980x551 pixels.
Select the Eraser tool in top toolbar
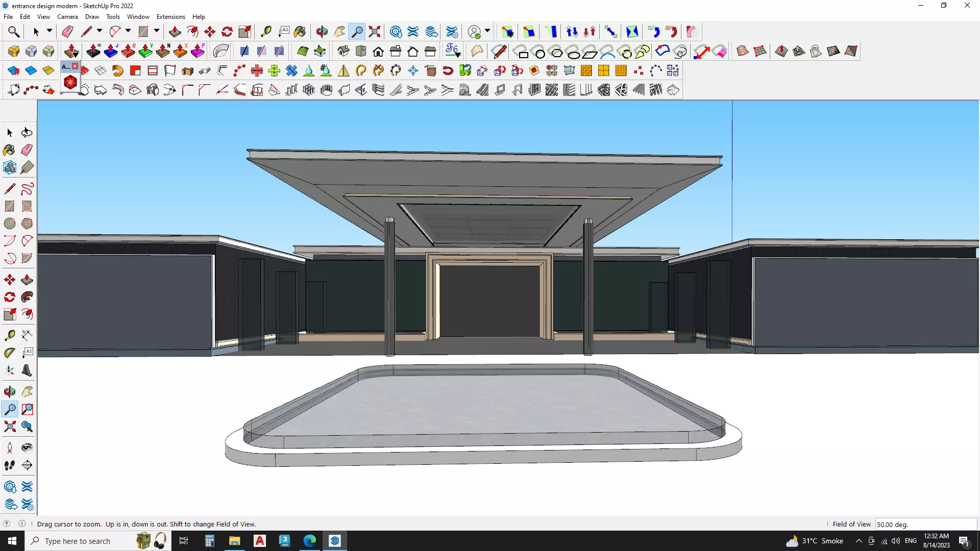pyautogui.click(x=67, y=32)
